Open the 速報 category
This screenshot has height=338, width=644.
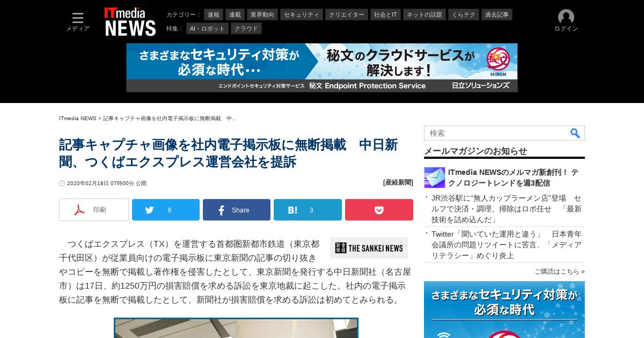pyautogui.click(x=214, y=14)
